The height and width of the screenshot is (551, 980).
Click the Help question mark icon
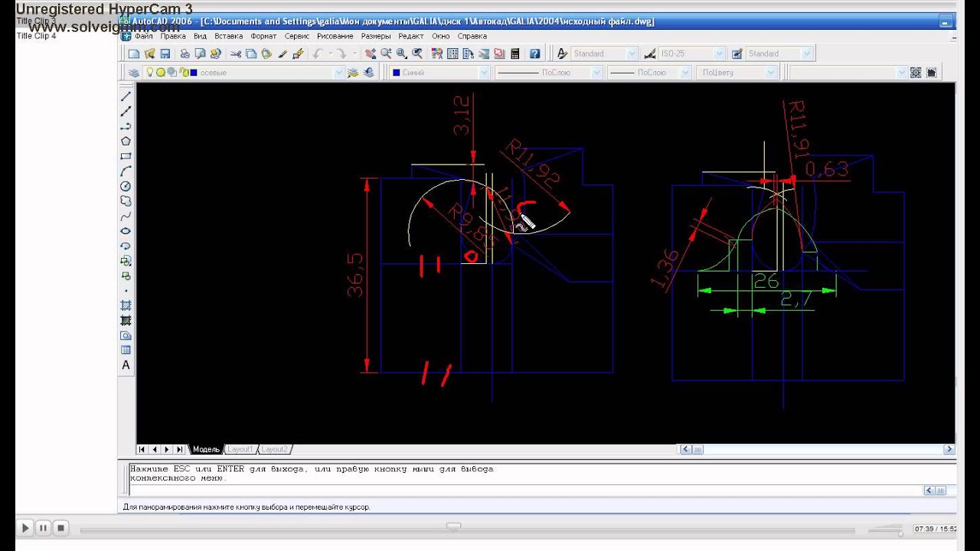534,54
